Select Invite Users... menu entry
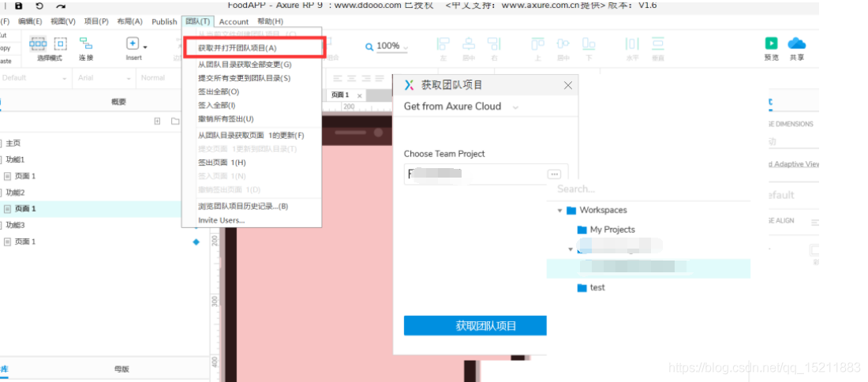This screenshot has height=382, width=868. coord(221,220)
